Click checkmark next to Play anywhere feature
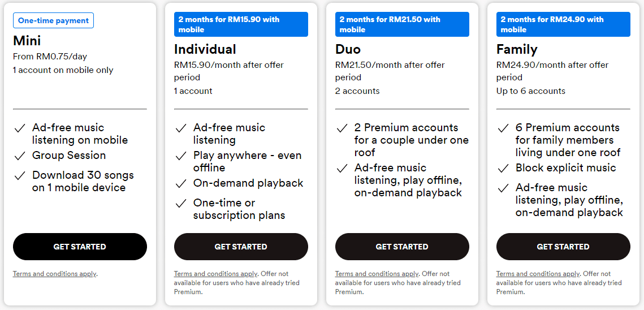This screenshot has width=644, height=310. tap(181, 156)
